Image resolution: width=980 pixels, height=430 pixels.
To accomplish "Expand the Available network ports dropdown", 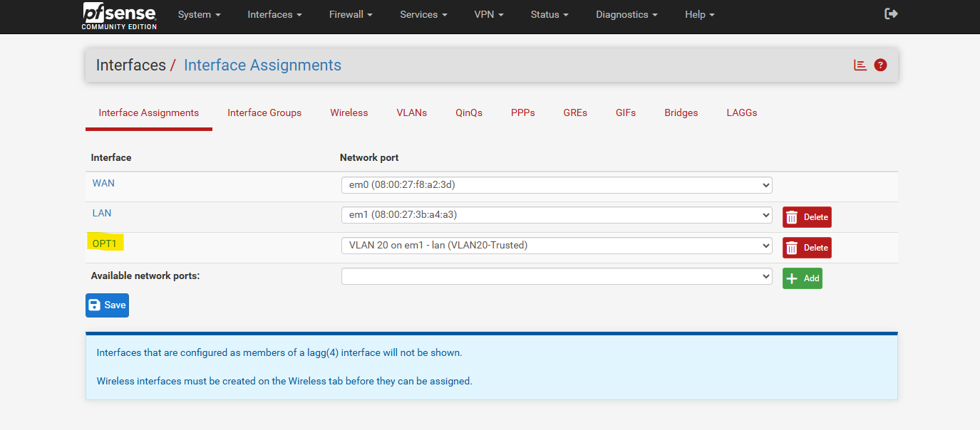I will [x=557, y=276].
